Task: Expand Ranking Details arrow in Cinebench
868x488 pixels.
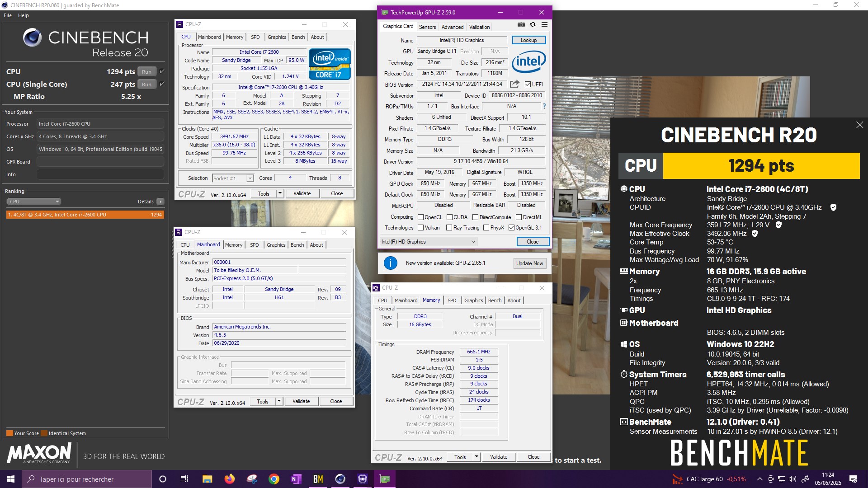Action: 160,202
